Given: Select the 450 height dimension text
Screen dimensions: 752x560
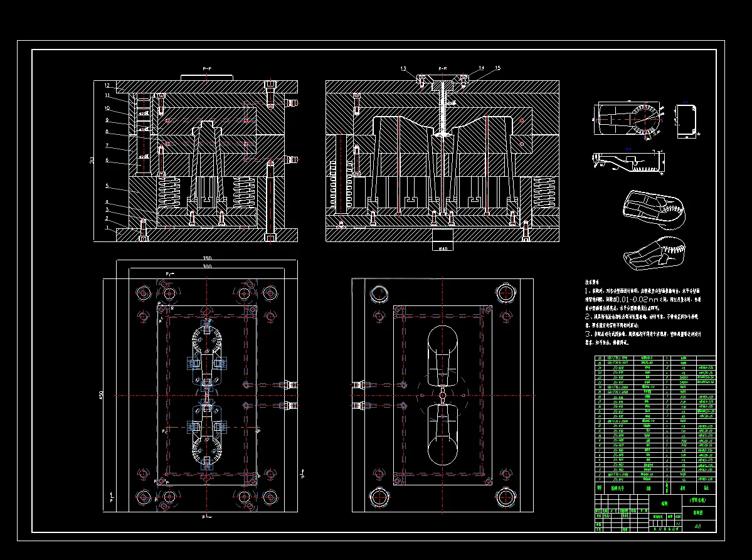Looking at the screenshot, I should [101, 396].
